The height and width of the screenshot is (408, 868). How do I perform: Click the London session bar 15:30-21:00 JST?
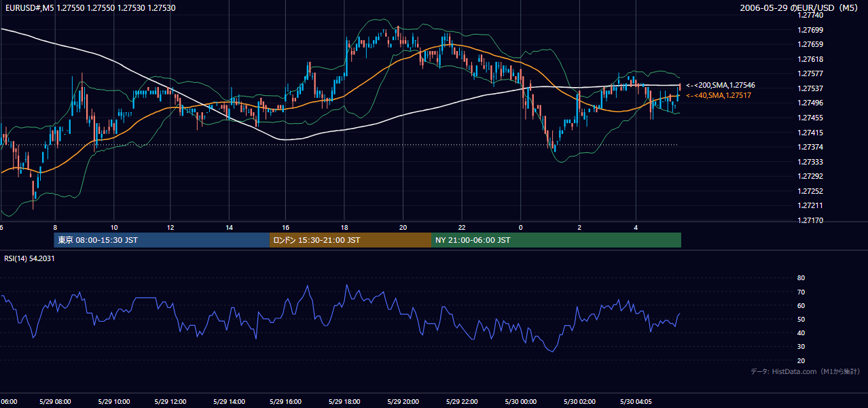pyautogui.click(x=350, y=240)
